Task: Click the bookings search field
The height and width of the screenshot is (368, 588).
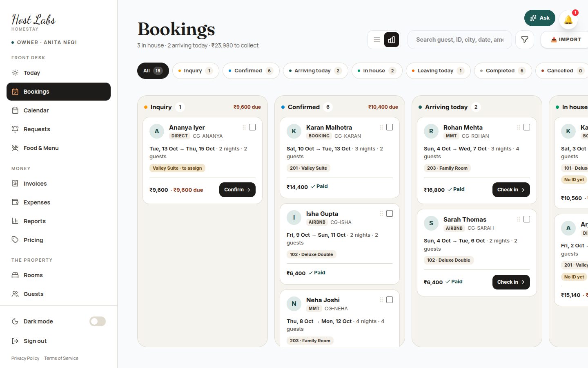Action: tap(460, 40)
